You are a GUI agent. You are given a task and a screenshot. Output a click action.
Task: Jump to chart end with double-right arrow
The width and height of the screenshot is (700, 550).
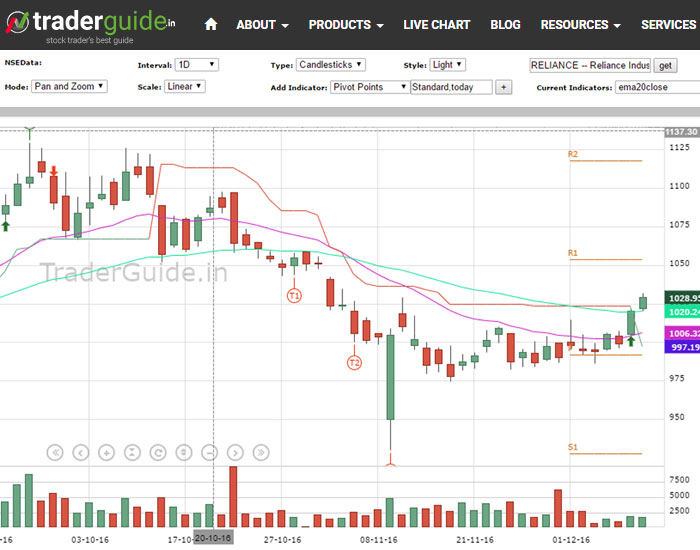tap(261, 453)
